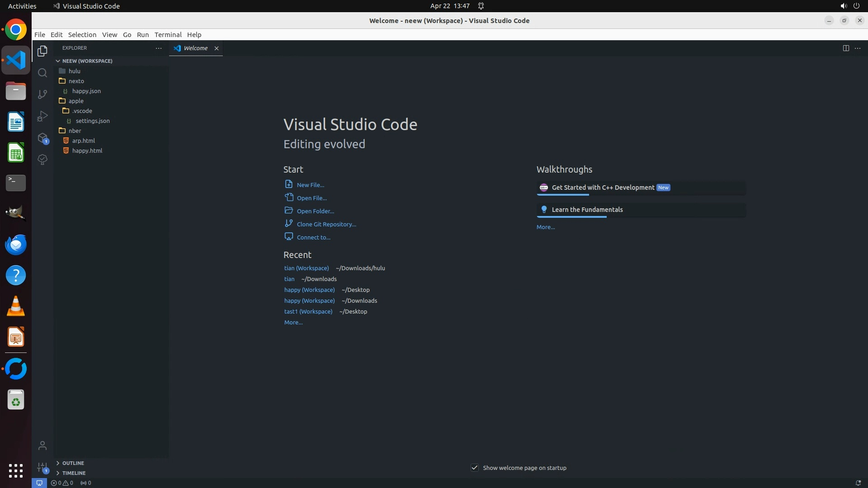Click the Accounts icon in activity bar
The height and width of the screenshot is (488, 868).
click(42, 446)
